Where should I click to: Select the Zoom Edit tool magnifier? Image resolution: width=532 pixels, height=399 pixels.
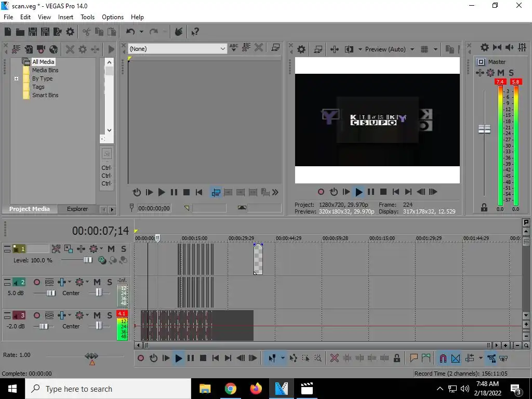pyautogui.click(x=318, y=358)
